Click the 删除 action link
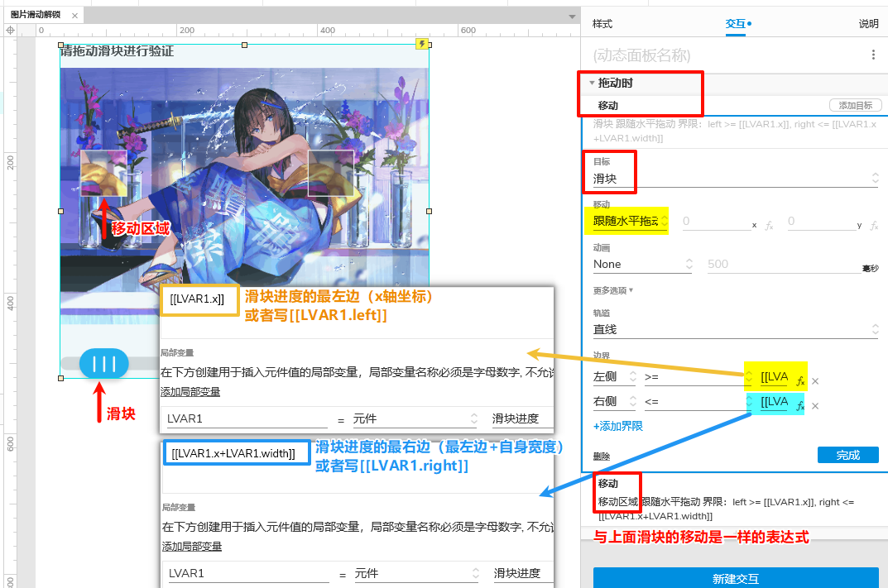Viewport: 888px width, 588px height. coord(602,457)
